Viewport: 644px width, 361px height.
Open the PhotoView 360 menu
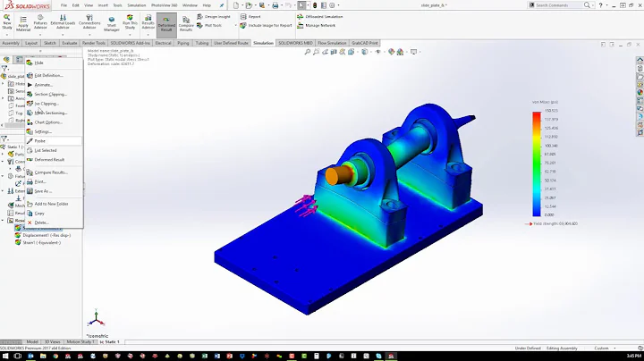pos(165,5)
